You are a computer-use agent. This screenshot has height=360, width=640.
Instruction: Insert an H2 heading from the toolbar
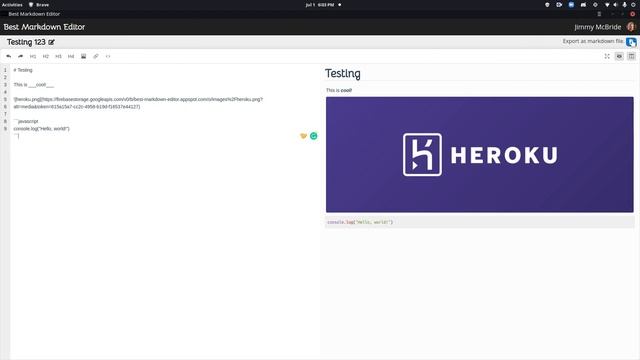(46, 56)
